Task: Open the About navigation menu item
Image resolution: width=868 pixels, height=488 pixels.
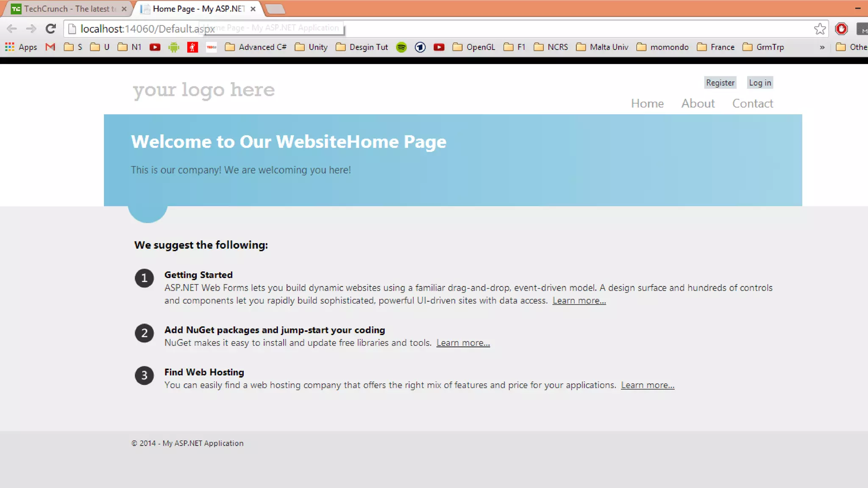Action: click(698, 103)
